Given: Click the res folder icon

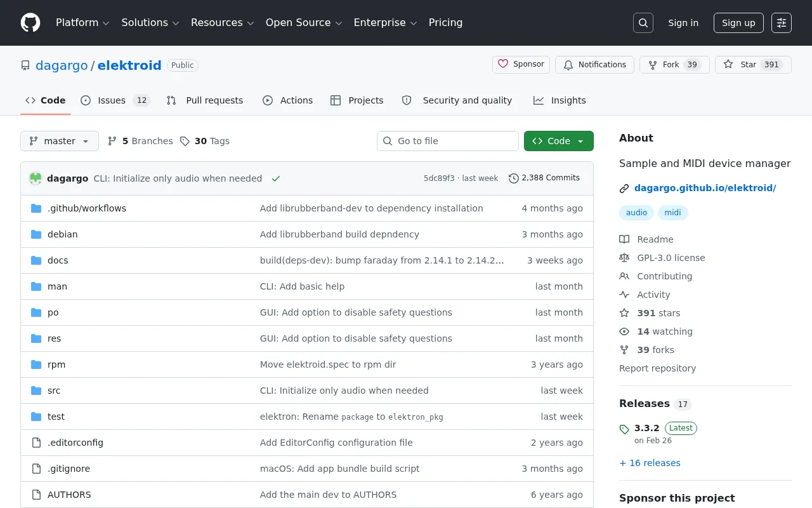Looking at the screenshot, I should coord(36,338).
